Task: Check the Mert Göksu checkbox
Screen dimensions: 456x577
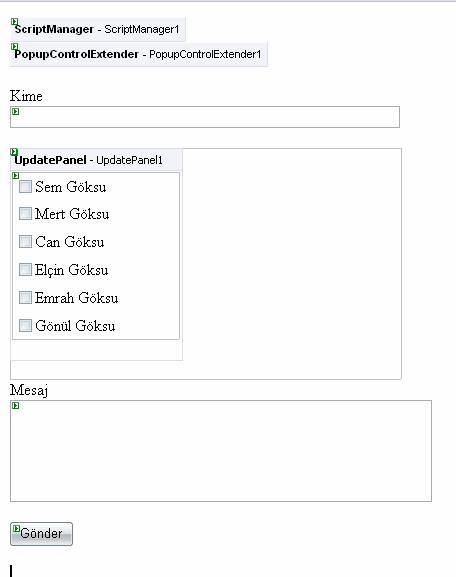Action: point(25,214)
